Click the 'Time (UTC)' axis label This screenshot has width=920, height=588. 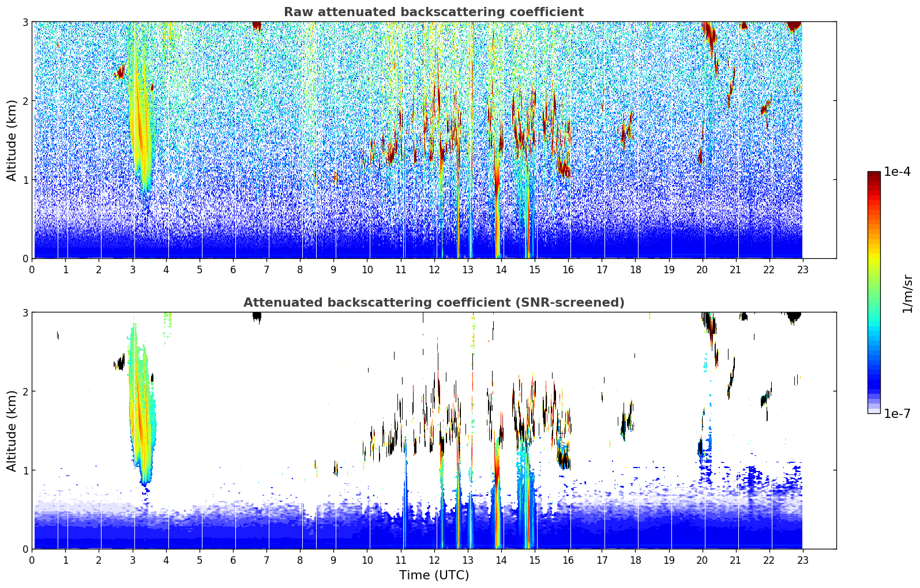coord(434,575)
